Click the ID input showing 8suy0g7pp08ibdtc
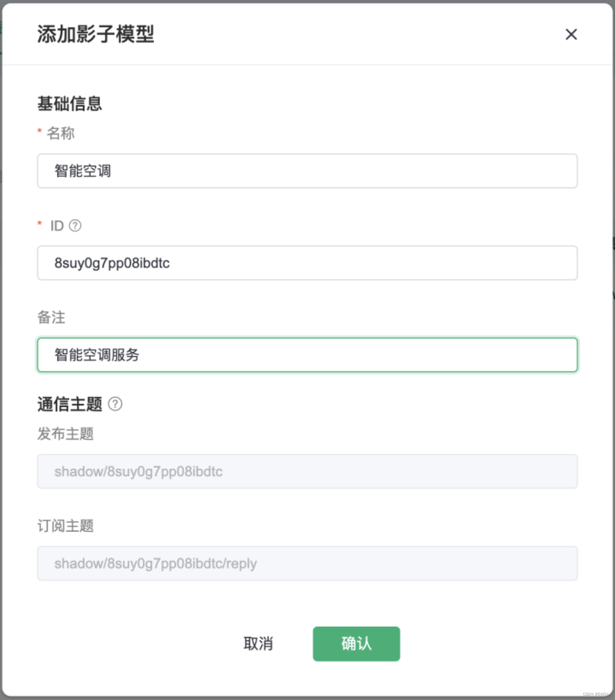This screenshot has height=700, width=615. click(307, 263)
